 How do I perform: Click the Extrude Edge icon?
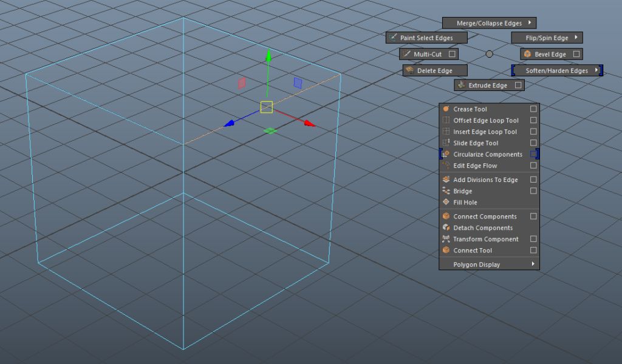point(461,85)
